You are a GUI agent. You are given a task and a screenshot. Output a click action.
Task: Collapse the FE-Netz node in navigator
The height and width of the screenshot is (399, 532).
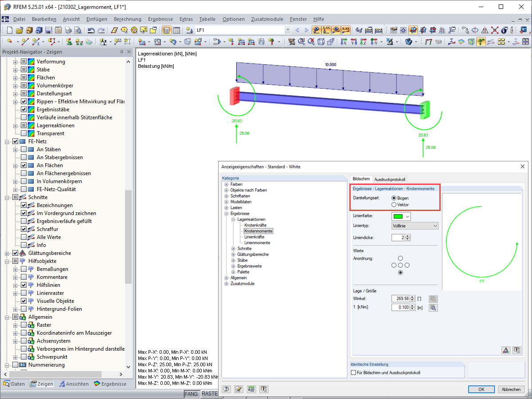[8, 141]
